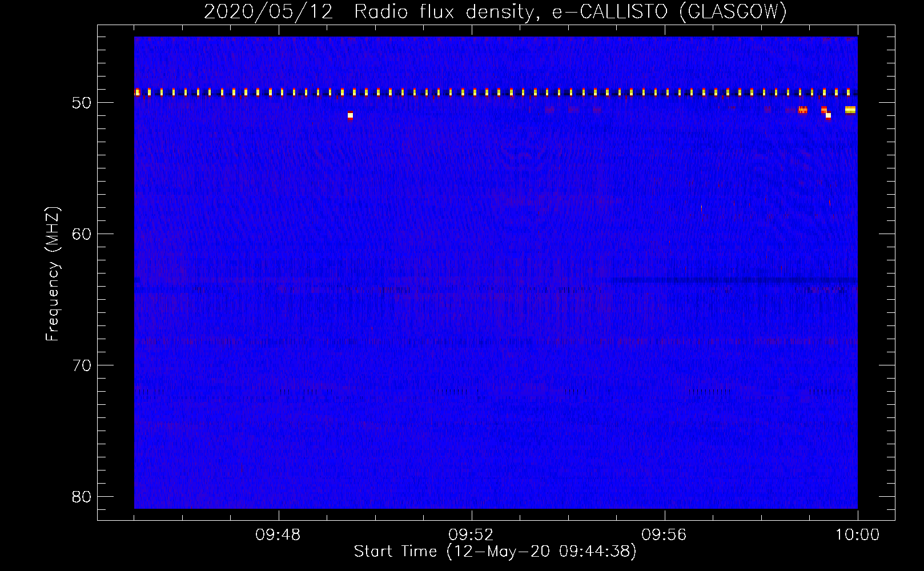Screen dimensions: 924x571
Task: Click the 70 frequency tick label
Action: pos(82,365)
